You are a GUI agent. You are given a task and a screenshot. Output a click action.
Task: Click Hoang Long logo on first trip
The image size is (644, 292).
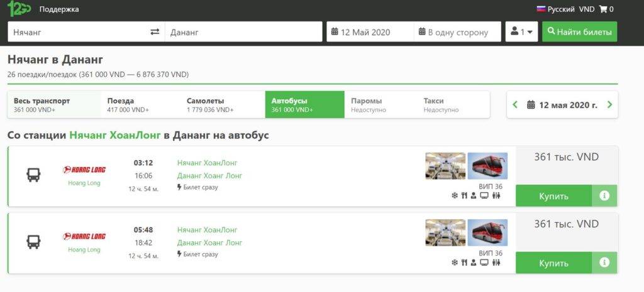(84, 170)
